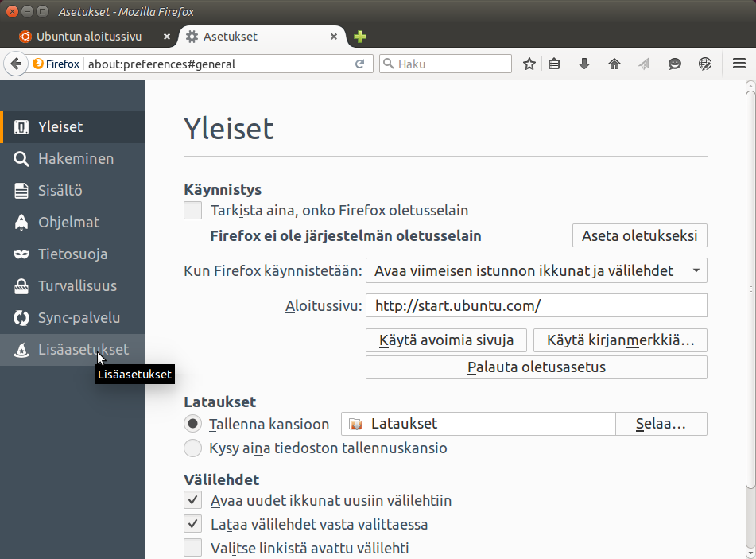Screen dimensions: 756x559
Task: Uncheck 'Avaa uudet ikkunat uusiin välilehtiin'
Action: pos(192,500)
